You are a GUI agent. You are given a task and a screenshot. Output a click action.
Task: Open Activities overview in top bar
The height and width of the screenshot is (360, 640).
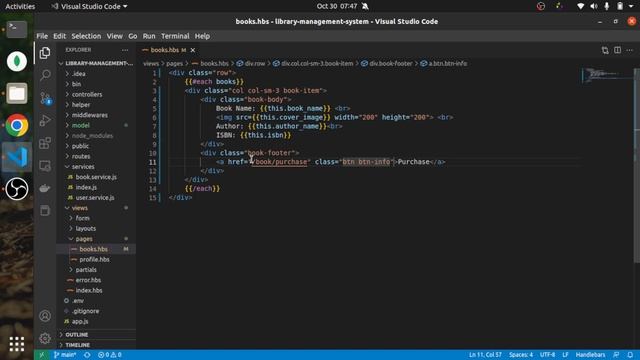pyautogui.click(x=20, y=6)
